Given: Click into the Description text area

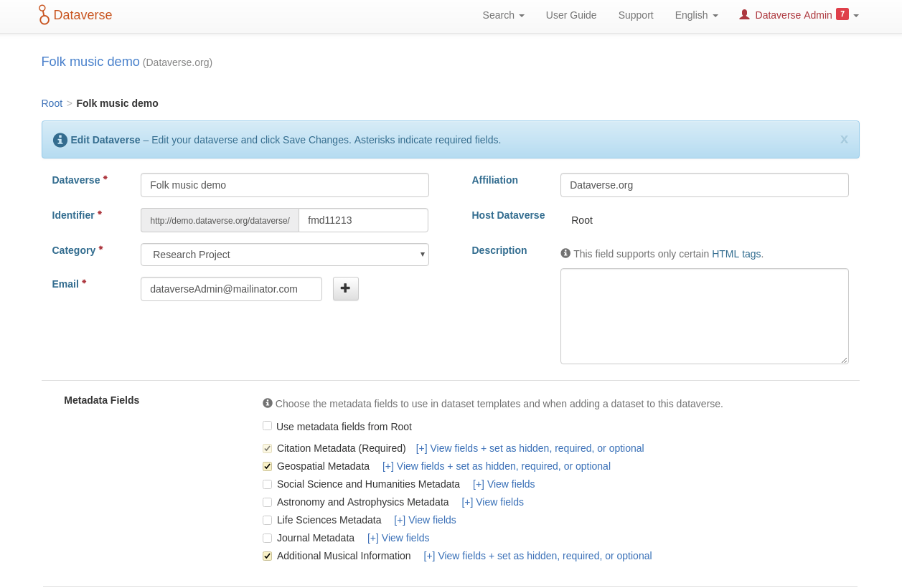Looking at the screenshot, I should (x=704, y=316).
